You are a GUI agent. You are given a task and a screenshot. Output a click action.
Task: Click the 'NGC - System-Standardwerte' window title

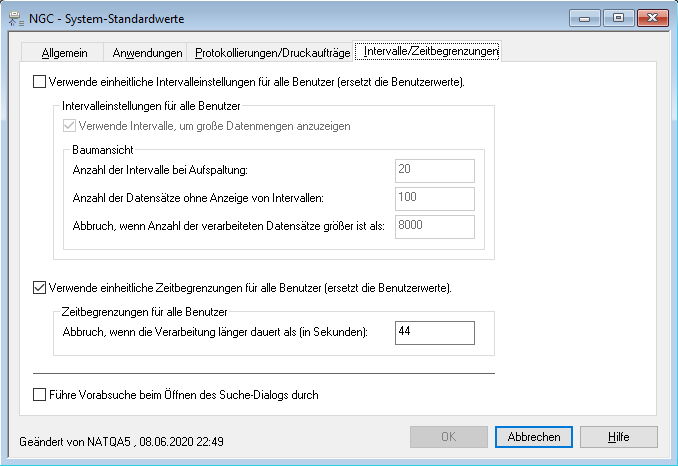pos(106,19)
